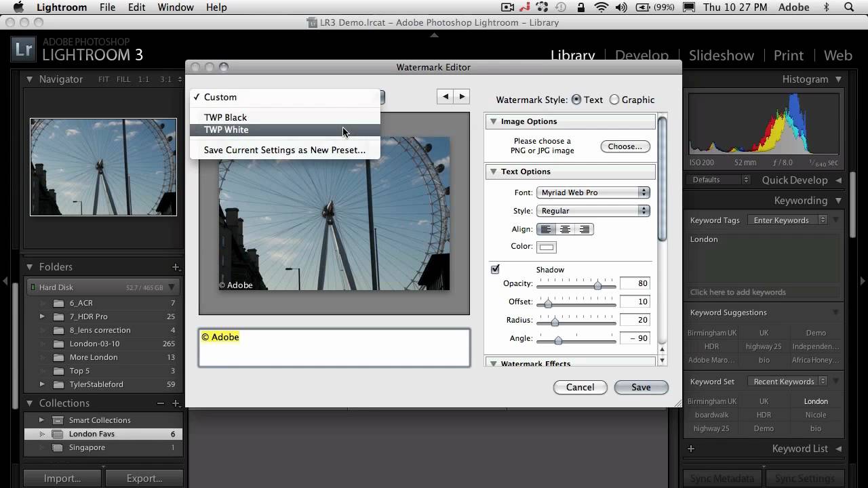Click the shadow Angle value field
868x488 pixels.
pos(635,338)
